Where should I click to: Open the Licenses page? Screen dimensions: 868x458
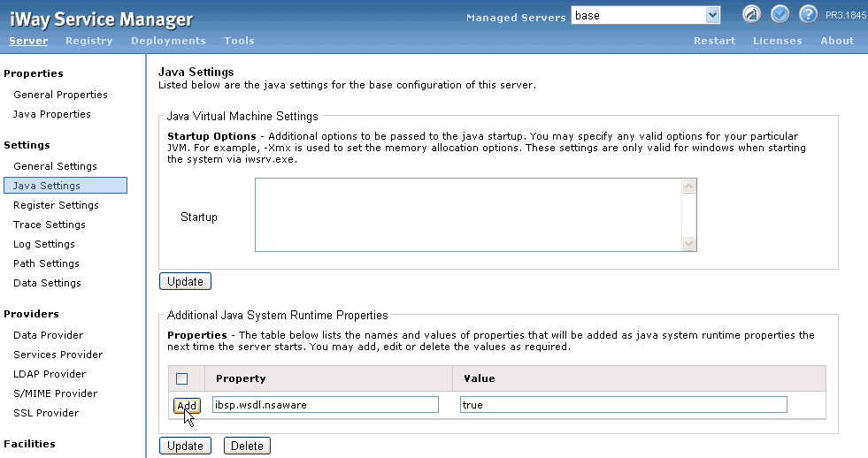click(777, 41)
